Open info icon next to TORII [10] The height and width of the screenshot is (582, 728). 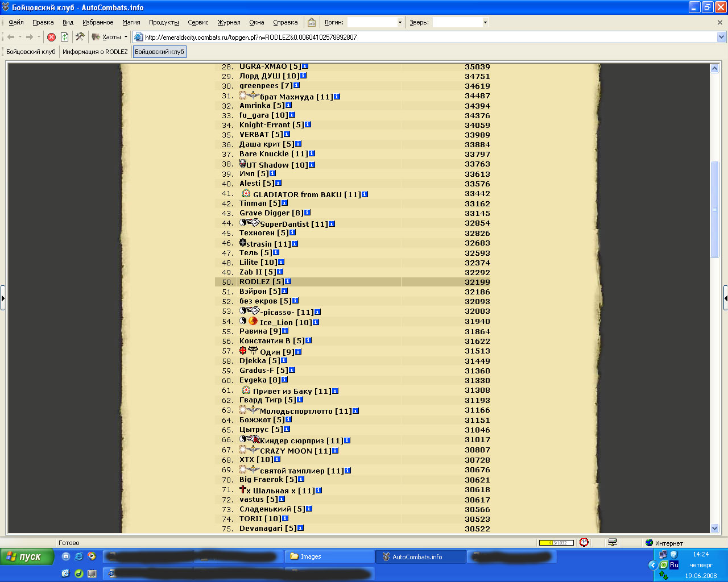[x=285, y=518]
